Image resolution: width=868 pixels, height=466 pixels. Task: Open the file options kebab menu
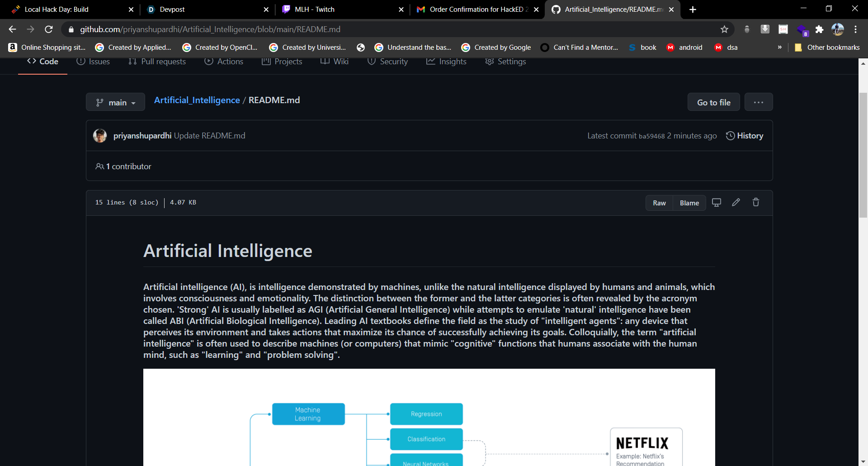click(x=759, y=102)
